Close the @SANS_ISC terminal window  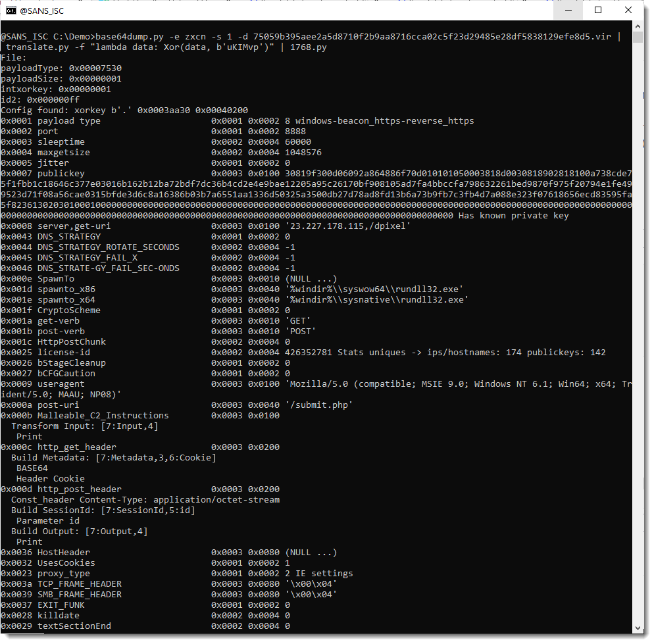point(628,11)
